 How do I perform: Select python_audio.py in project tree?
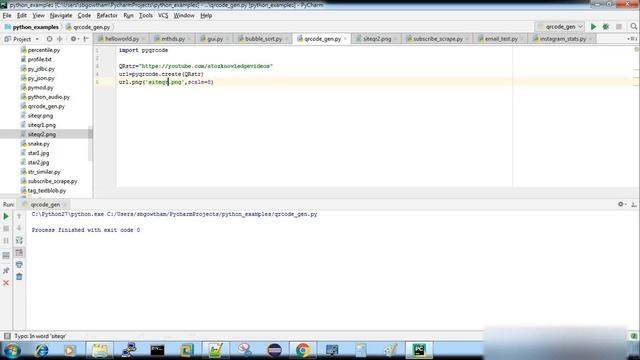point(49,97)
